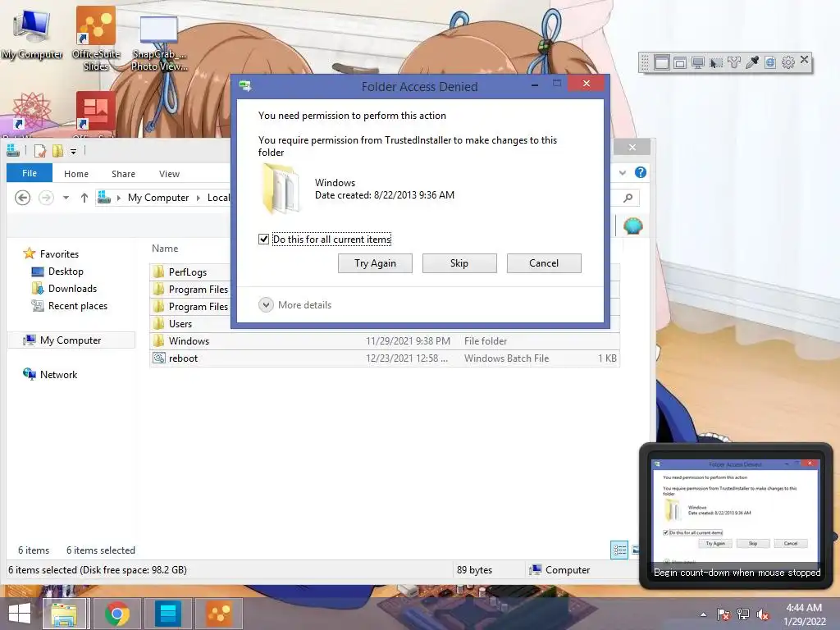Open SnapCrab social sharing icon
The height and width of the screenshot is (630, 840).
click(x=734, y=62)
